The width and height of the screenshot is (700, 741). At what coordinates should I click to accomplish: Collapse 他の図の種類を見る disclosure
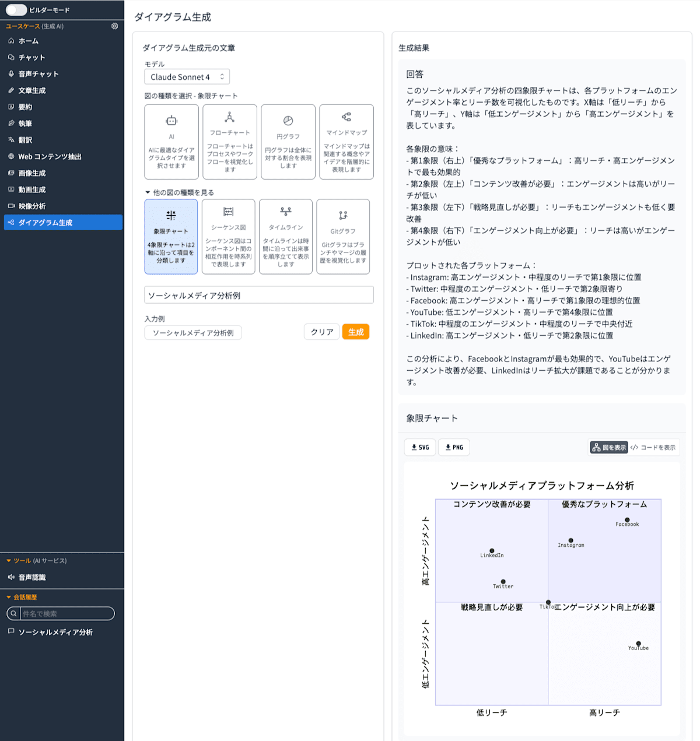click(x=180, y=192)
